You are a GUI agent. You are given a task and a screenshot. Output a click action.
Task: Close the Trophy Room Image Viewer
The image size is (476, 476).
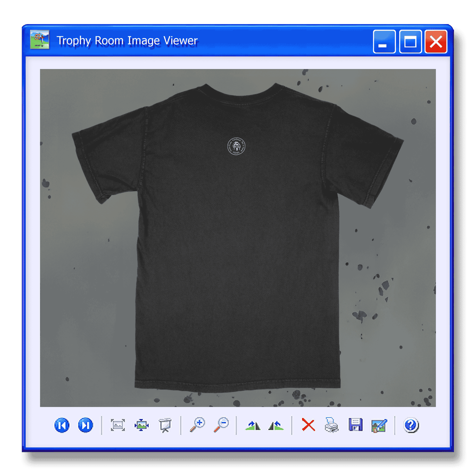(x=436, y=41)
